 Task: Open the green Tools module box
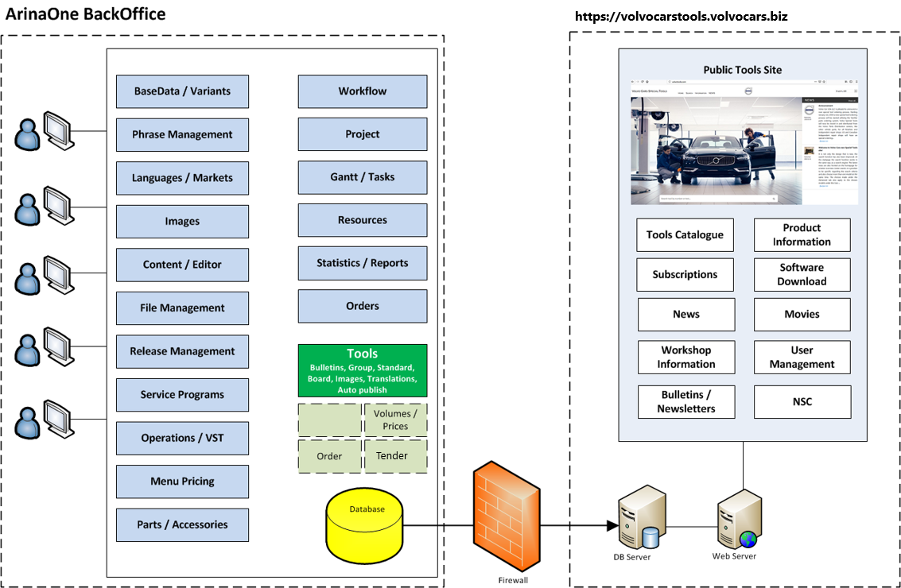point(362,370)
